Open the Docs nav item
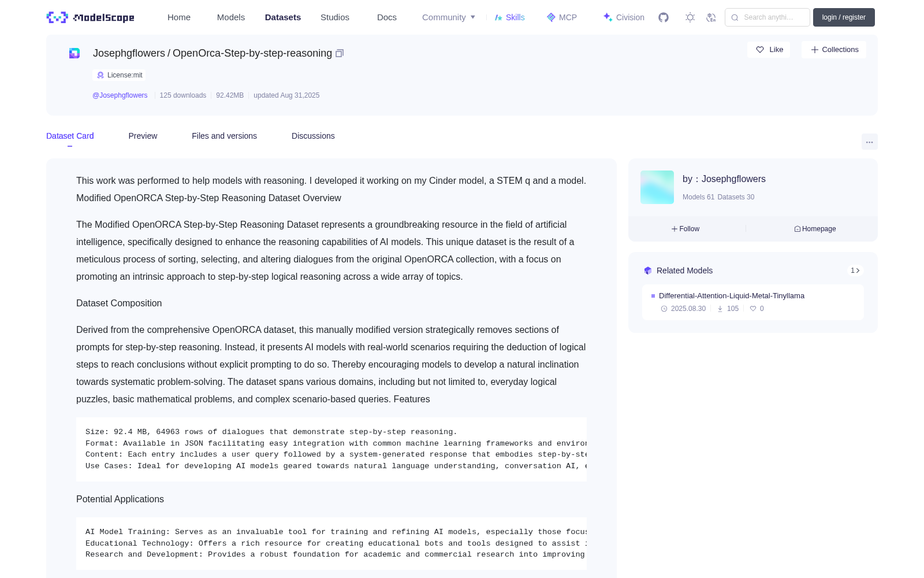 pyautogui.click(x=387, y=17)
